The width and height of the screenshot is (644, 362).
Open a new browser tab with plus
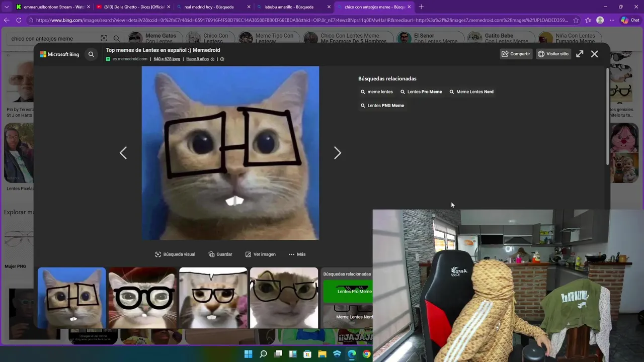click(x=421, y=7)
